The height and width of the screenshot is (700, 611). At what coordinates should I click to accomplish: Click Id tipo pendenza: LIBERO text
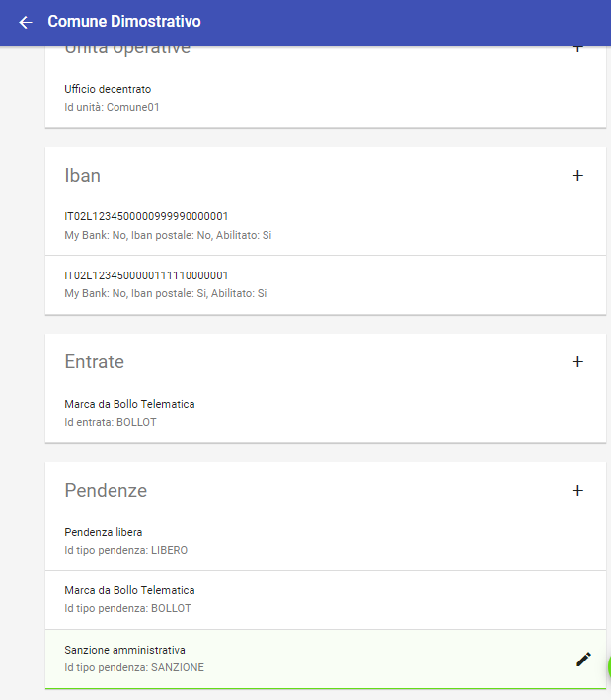pos(126,550)
